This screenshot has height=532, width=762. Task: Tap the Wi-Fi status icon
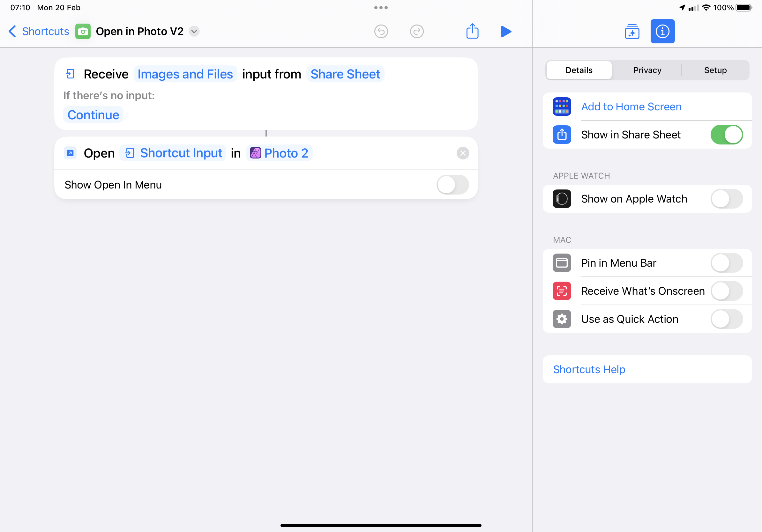coord(706,8)
